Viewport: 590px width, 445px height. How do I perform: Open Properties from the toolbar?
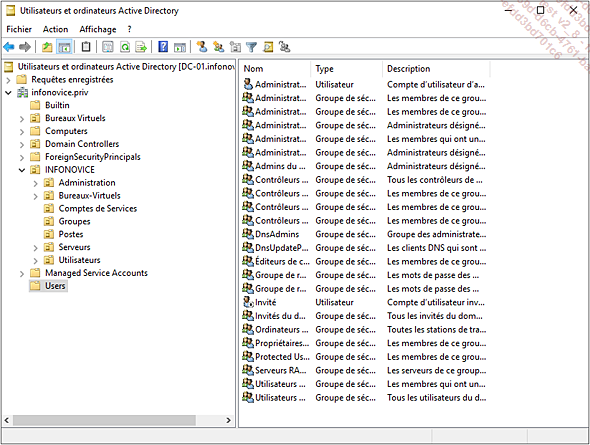pos(108,47)
